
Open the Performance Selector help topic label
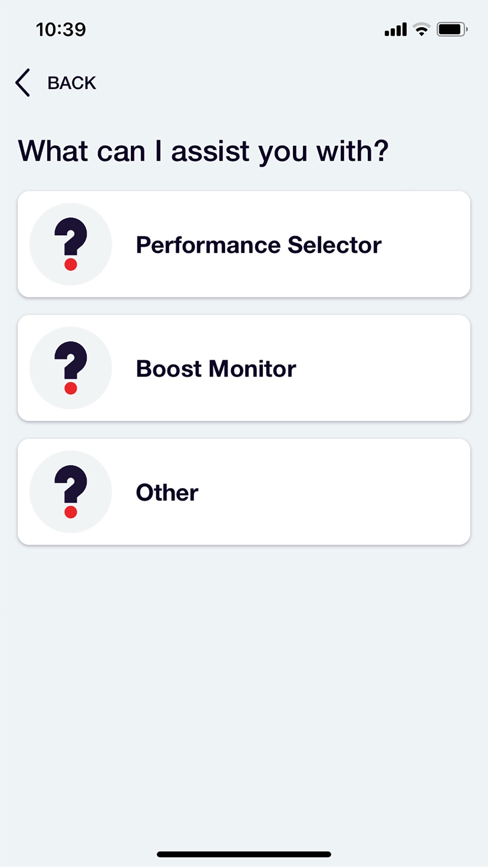point(258,245)
